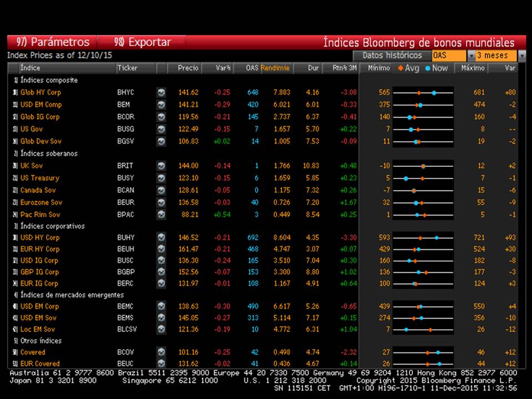This screenshot has height=399, width=532.
Task: Open chart icon for Pac Rim Sov
Action: coord(161,214)
